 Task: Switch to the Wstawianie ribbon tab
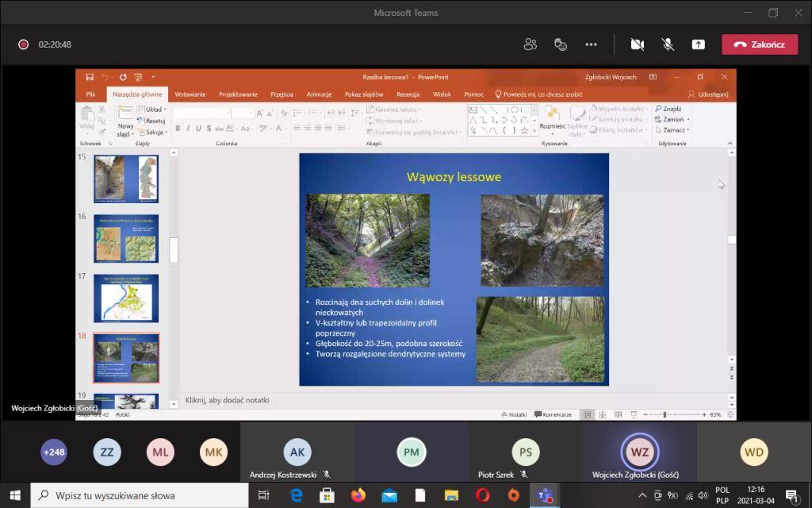click(x=190, y=94)
